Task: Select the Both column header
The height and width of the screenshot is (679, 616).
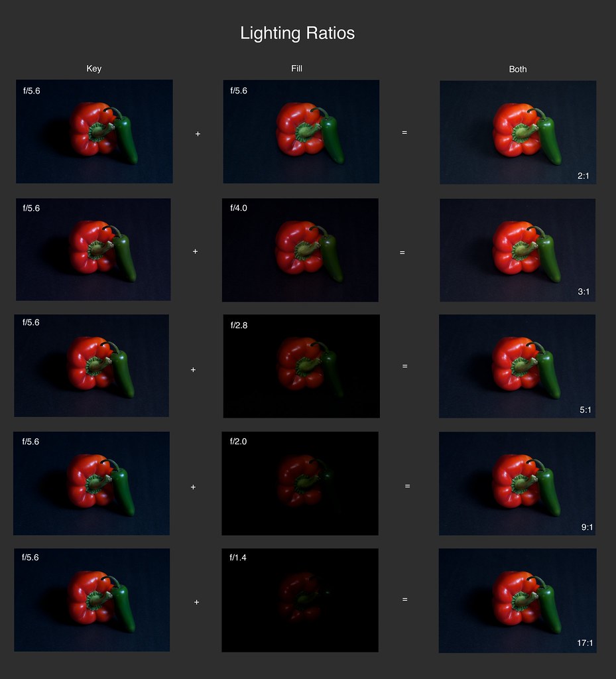Action: (x=518, y=69)
